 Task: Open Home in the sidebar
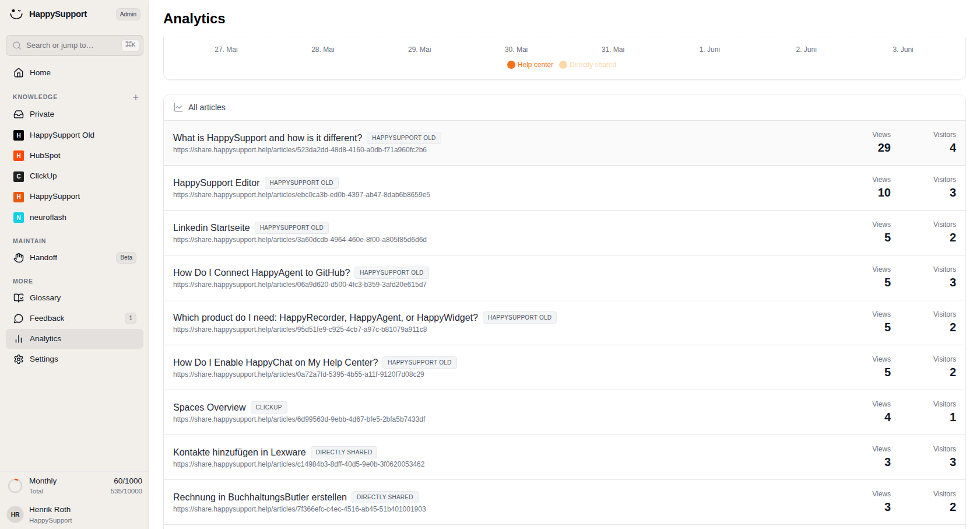(75, 73)
